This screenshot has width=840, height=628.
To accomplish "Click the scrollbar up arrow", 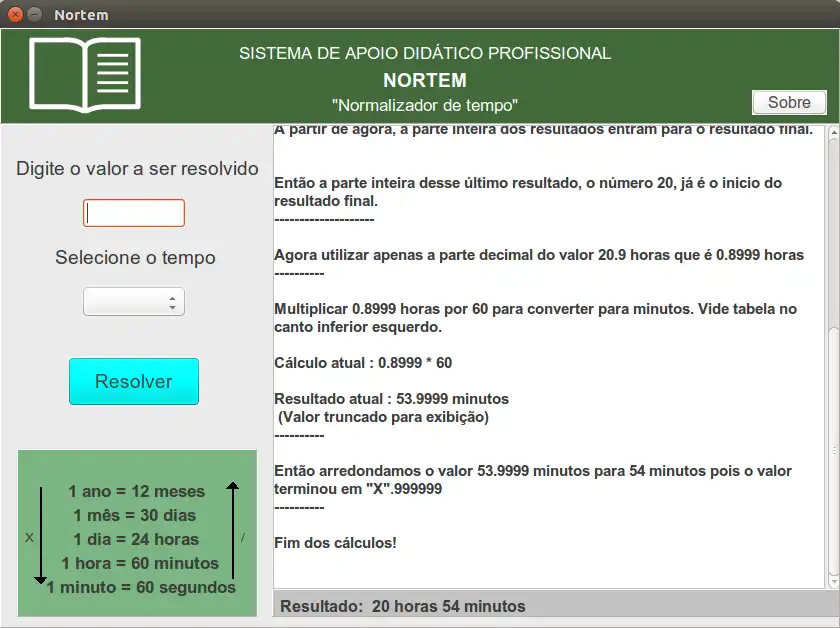I will pyautogui.click(x=834, y=131).
